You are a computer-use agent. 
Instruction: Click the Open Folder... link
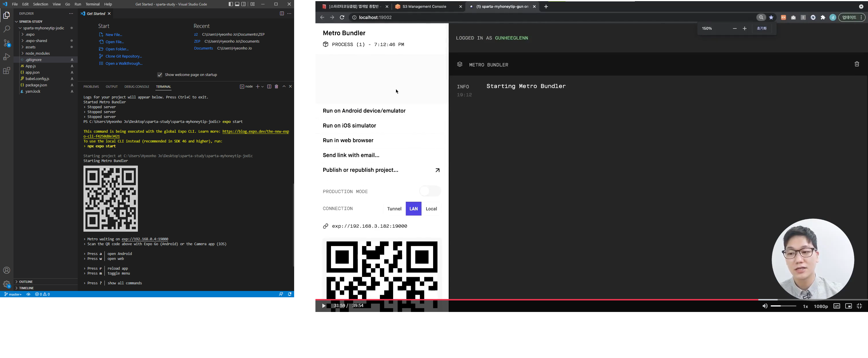tap(117, 49)
